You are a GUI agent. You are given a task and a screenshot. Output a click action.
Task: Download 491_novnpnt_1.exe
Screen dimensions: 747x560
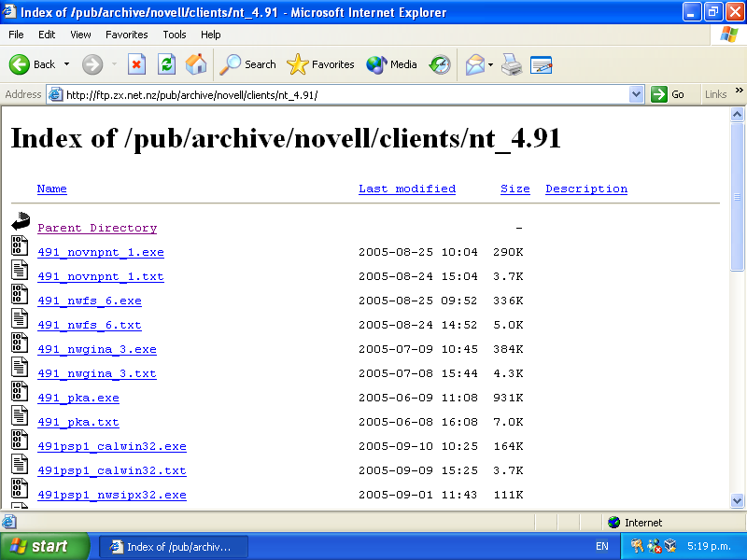tap(101, 252)
